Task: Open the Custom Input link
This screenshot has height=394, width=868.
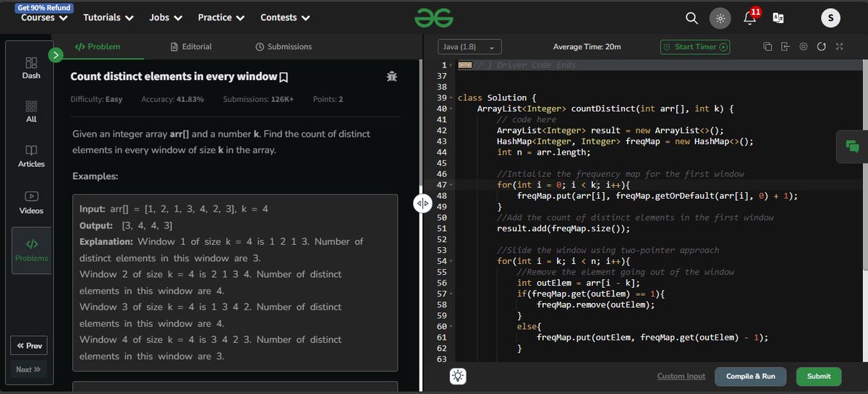Action: pos(681,376)
